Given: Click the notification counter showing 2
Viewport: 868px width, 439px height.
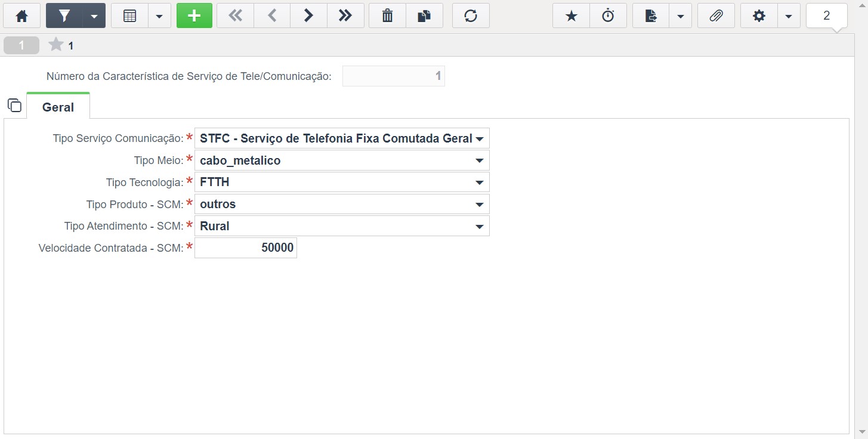Looking at the screenshot, I should pos(826,16).
